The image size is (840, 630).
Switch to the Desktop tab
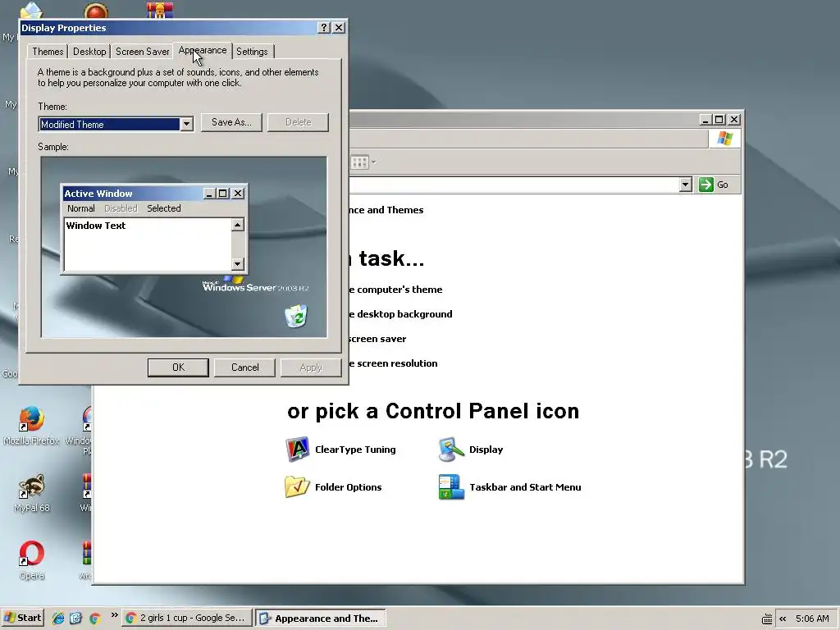pos(89,52)
